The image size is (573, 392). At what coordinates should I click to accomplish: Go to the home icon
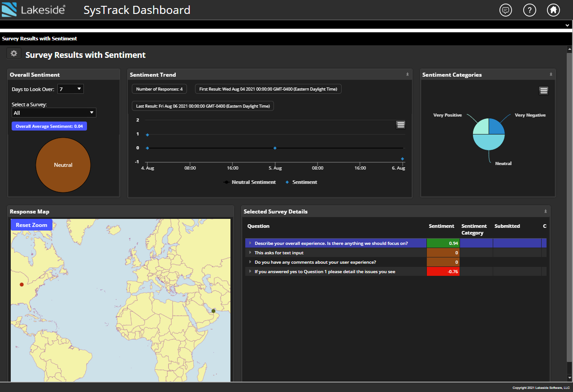[553, 10]
